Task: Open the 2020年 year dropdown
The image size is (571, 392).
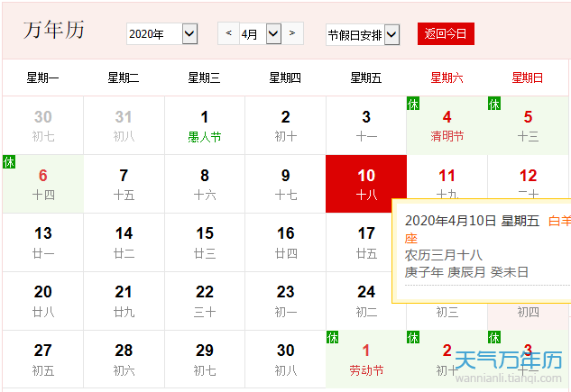Action: tap(162, 34)
